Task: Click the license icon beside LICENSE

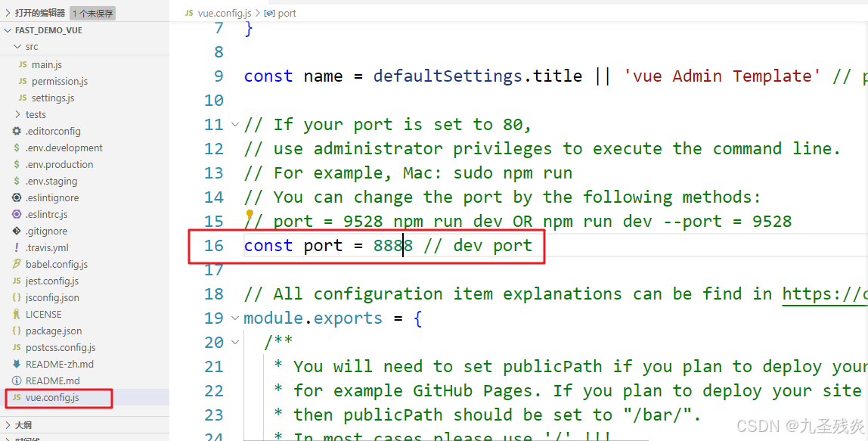Action: (x=17, y=314)
